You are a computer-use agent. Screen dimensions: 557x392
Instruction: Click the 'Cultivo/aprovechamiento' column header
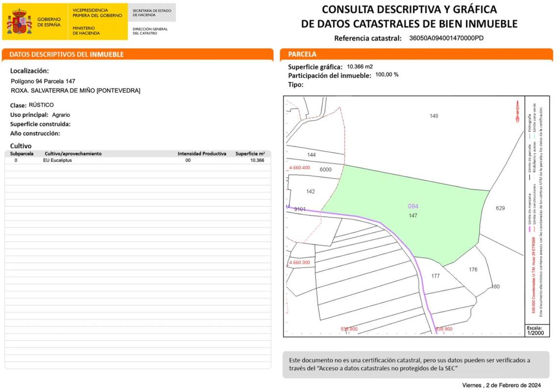click(73, 154)
